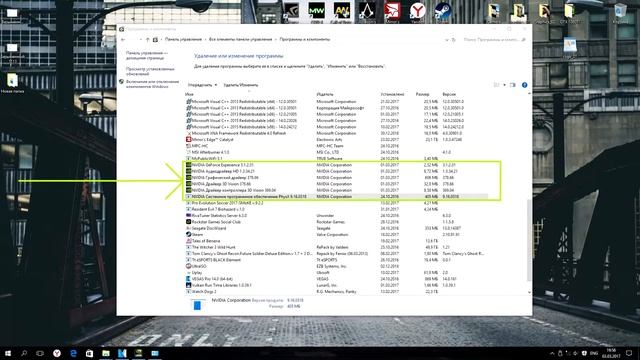Open the MW game desktop shortcut
640x360 pixels.
(316, 11)
